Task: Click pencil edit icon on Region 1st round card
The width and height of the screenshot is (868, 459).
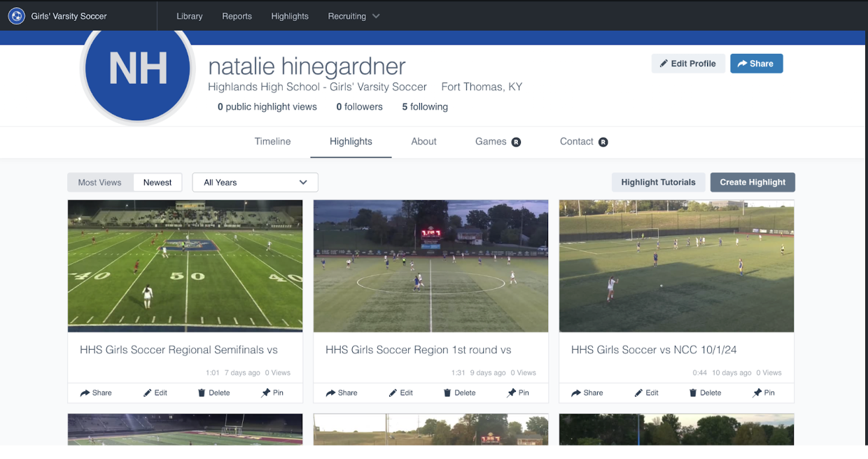Action: tap(393, 393)
